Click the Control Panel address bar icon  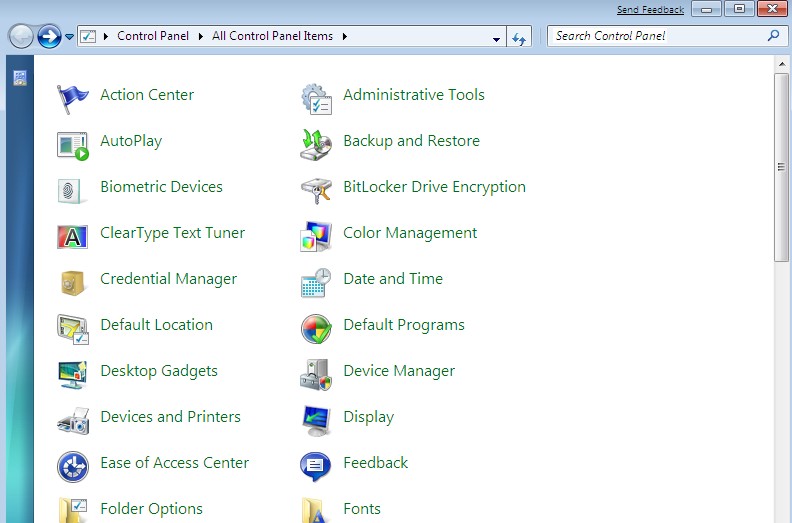click(x=88, y=36)
